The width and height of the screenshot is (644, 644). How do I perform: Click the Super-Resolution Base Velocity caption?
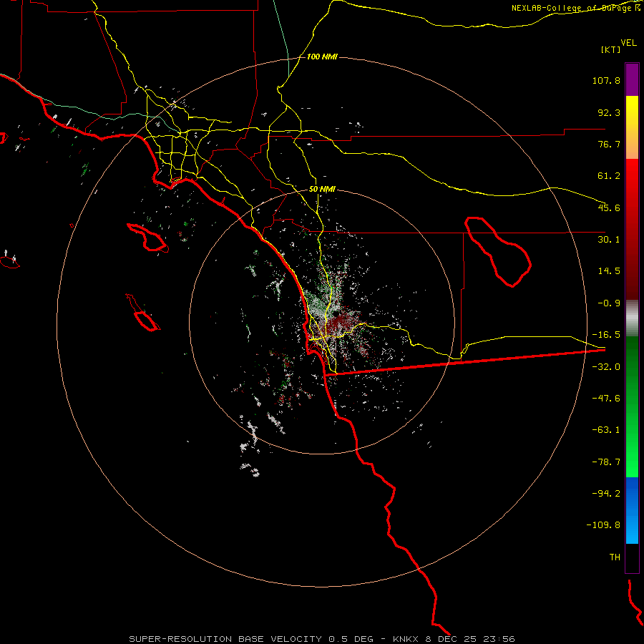point(322,639)
